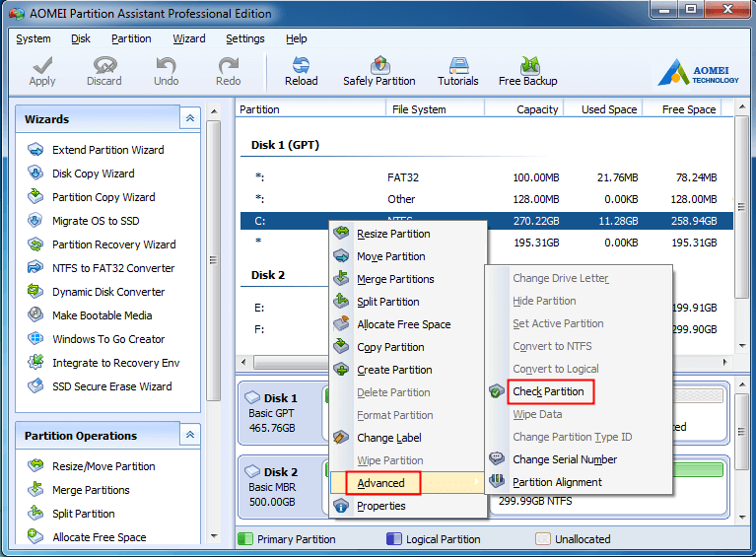The height and width of the screenshot is (557, 756).
Task: Sort by the Partition column header
Action: [x=311, y=109]
